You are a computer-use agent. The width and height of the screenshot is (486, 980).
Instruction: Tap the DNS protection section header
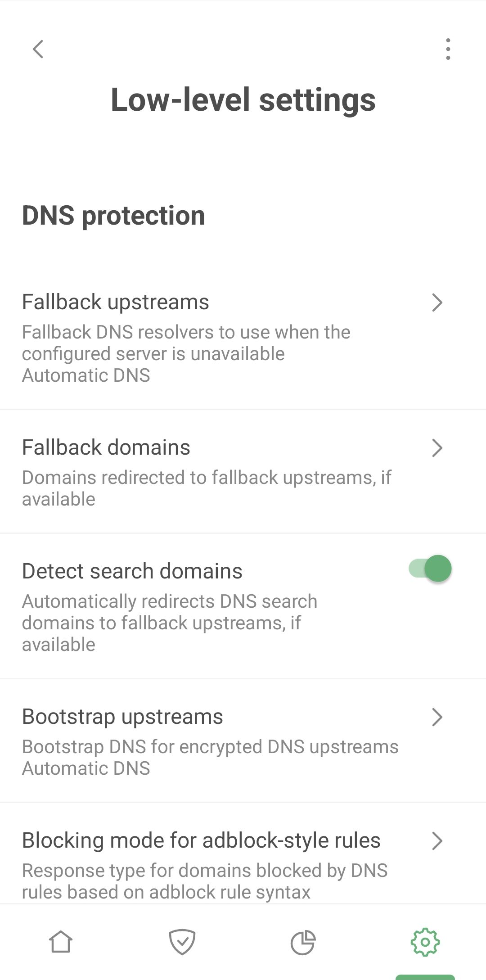tap(114, 215)
